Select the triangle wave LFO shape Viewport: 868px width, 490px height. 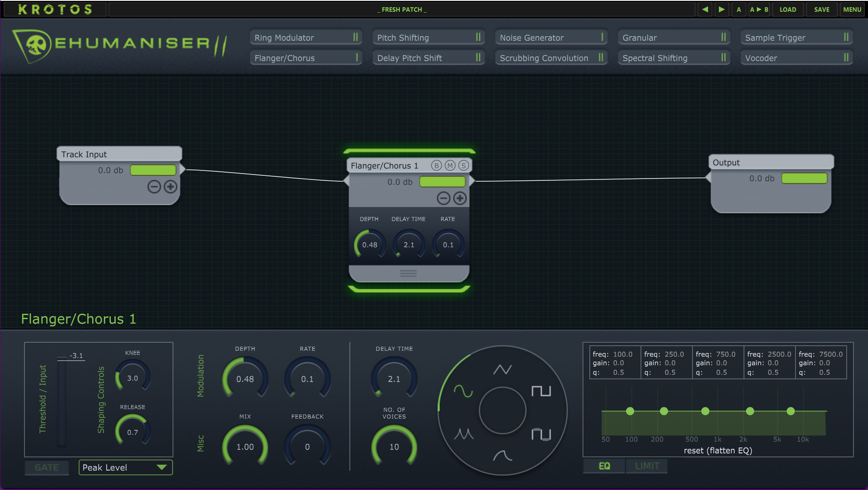[502, 369]
